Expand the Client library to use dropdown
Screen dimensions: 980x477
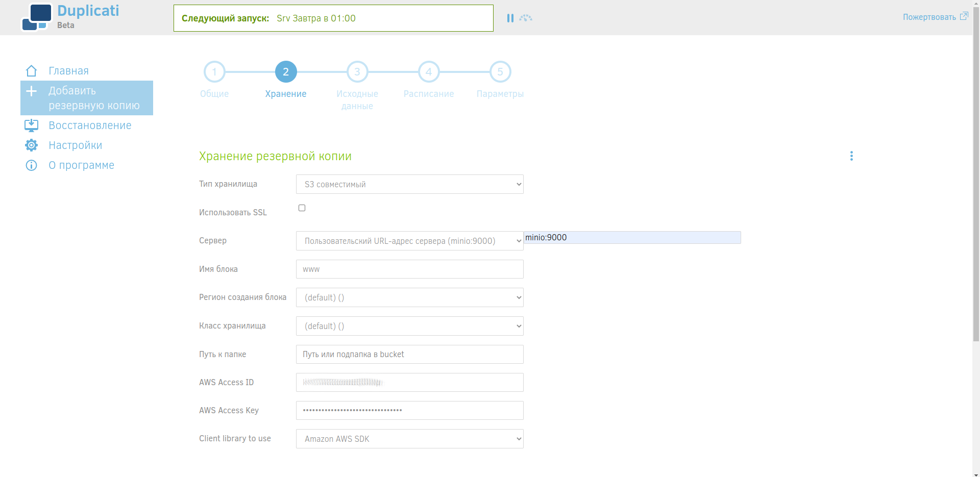pos(410,439)
